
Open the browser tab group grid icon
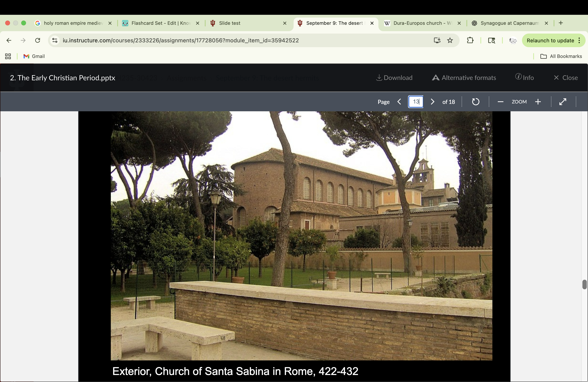point(8,56)
